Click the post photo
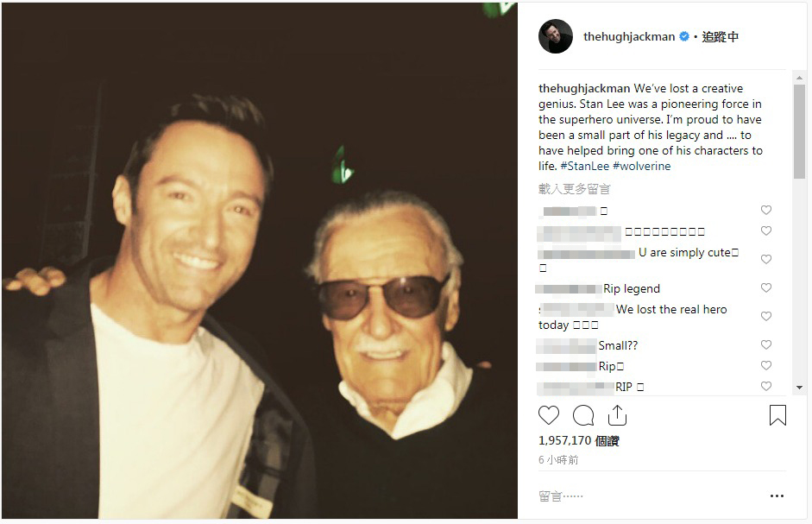The width and height of the screenshot is (812, 524). point(259,259)
